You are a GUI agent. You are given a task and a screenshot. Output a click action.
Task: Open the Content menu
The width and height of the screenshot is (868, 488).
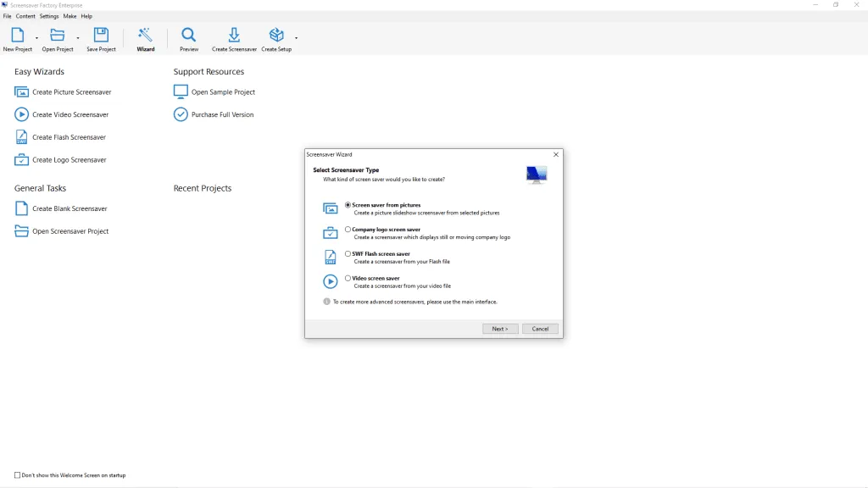click(x=25, y=16)
